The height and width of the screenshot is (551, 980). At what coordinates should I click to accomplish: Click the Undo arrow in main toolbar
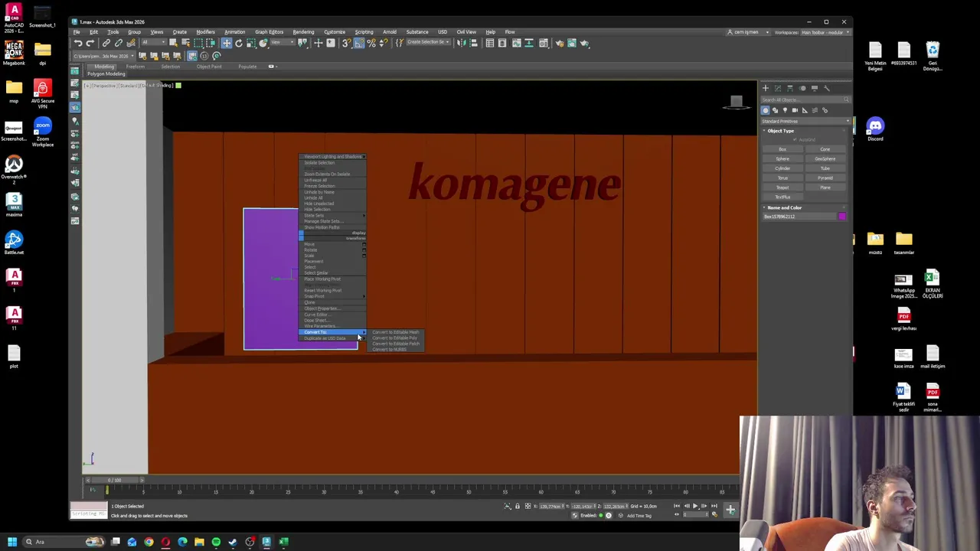click(78, 43)
